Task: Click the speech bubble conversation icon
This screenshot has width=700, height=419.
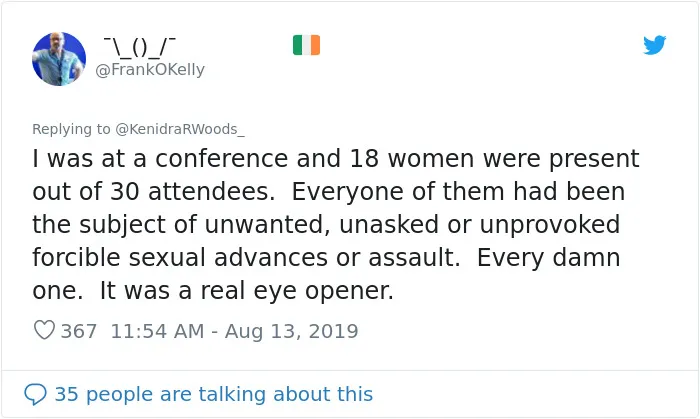Action: (35, 394)
